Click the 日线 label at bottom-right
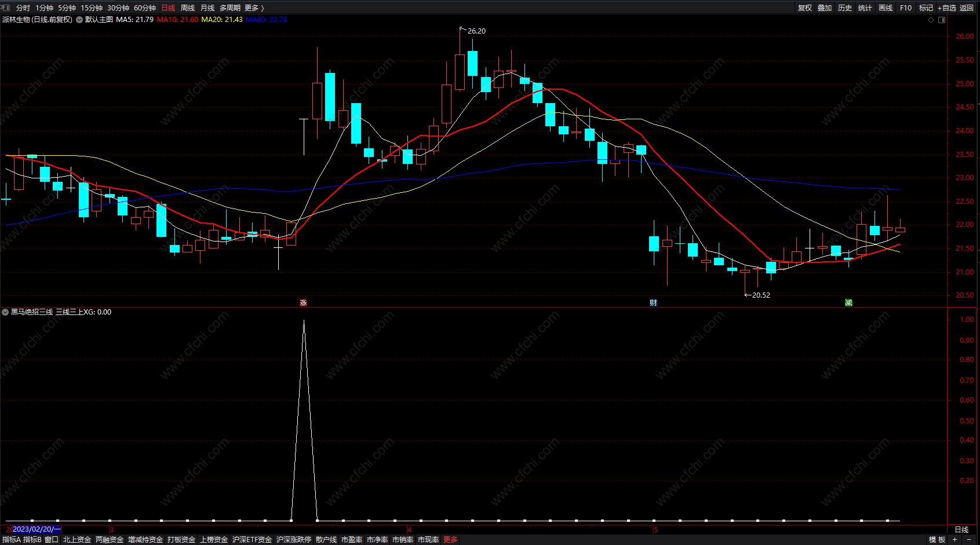 coord(961,529)
